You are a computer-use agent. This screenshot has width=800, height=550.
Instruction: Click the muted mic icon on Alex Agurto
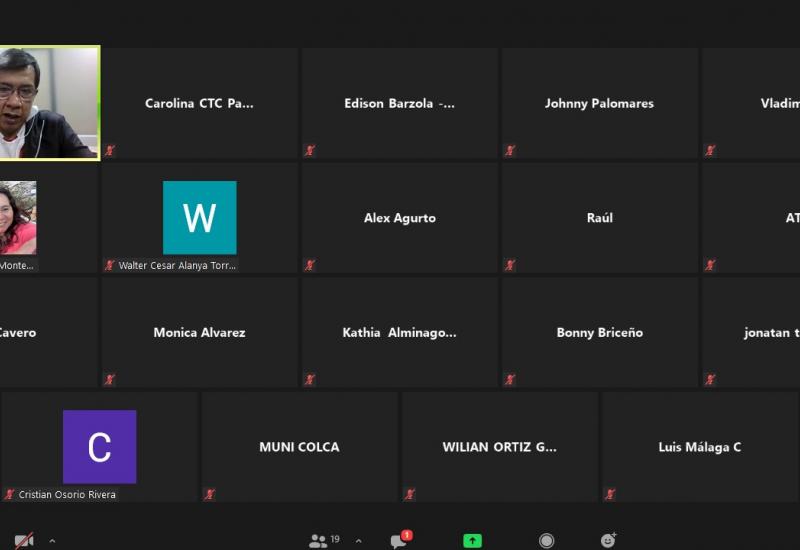[310, 265]
